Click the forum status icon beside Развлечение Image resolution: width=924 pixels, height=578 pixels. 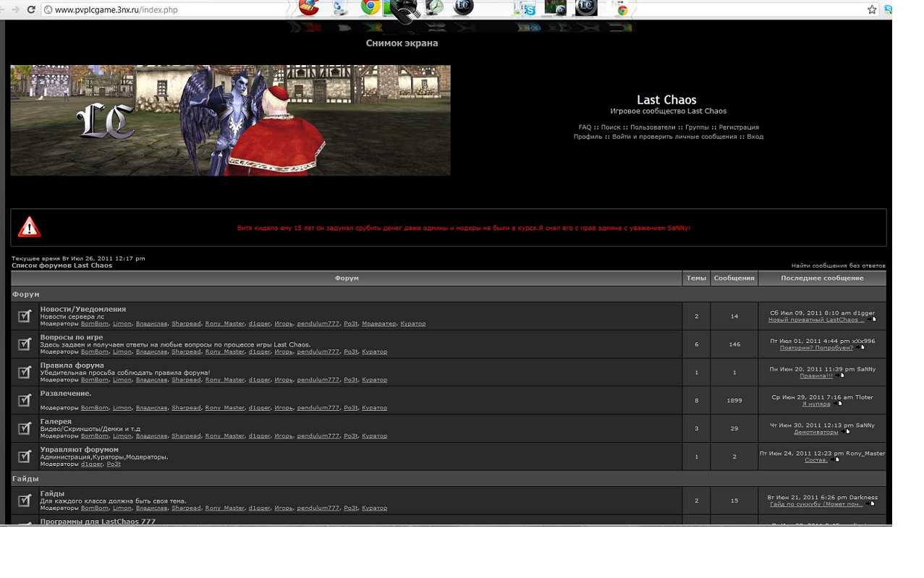coord(25,400)
